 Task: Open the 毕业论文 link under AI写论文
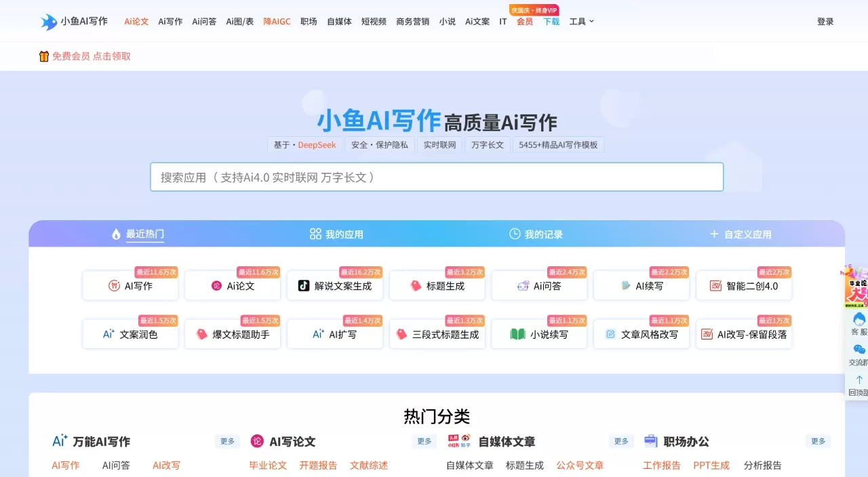pos(268,465)
